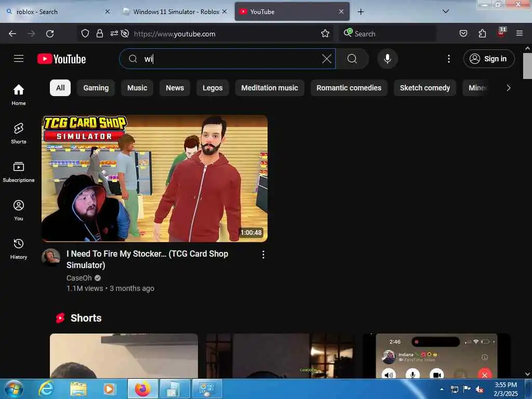Open Subscriptions in sidebar
Image resolution: width=532 pixels, height=399 pixels.
click(19, 172)
